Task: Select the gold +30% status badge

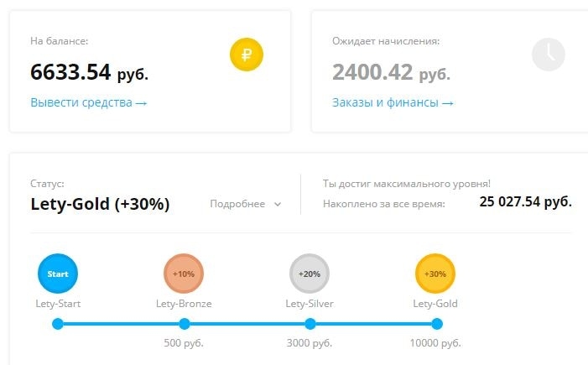Action: pyautogui.click(x=435, y=274)
